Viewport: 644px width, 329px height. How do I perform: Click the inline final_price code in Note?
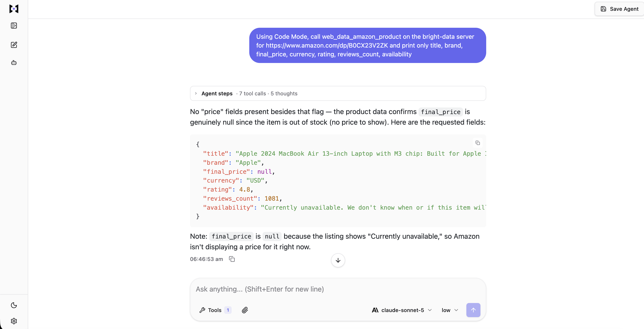click(x=231, y=236)
